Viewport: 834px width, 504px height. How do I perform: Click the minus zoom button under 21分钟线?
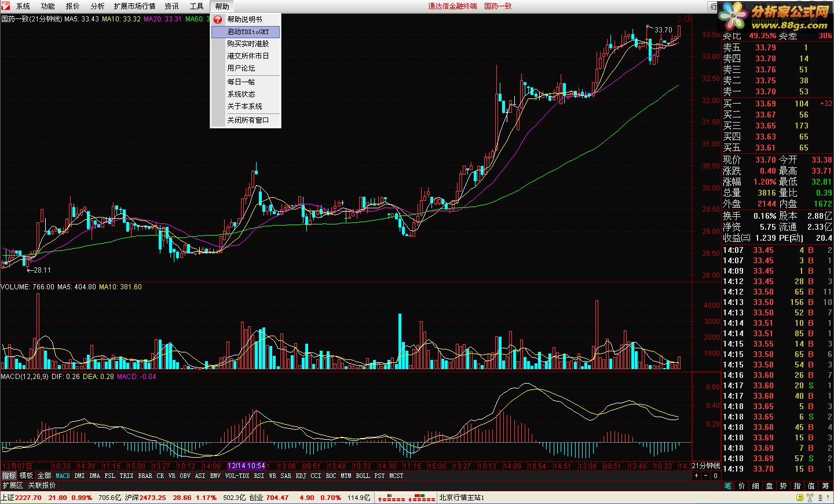706,476
